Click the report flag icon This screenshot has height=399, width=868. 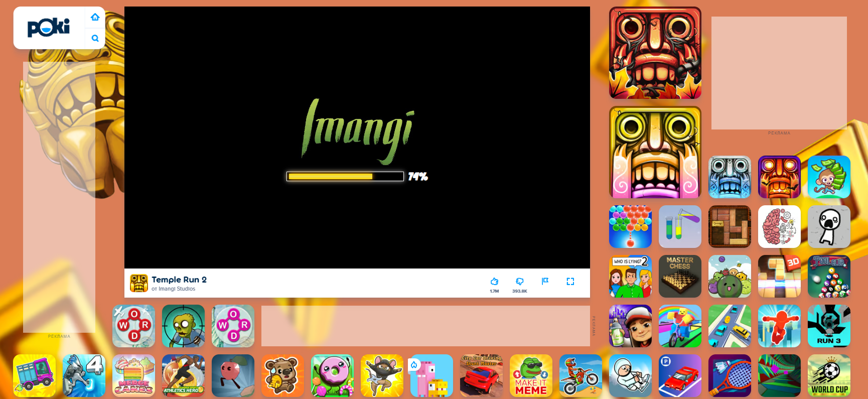pyautogui.click(x=545, y=282)
